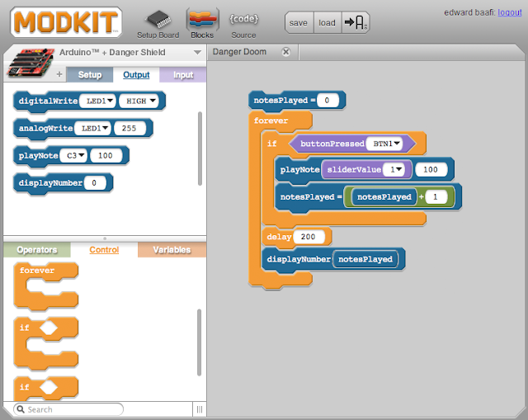The height and width of the screenshot is (420, 528).
Task: Open sliderValue number dropdown
Action: (x=396, y=169)
